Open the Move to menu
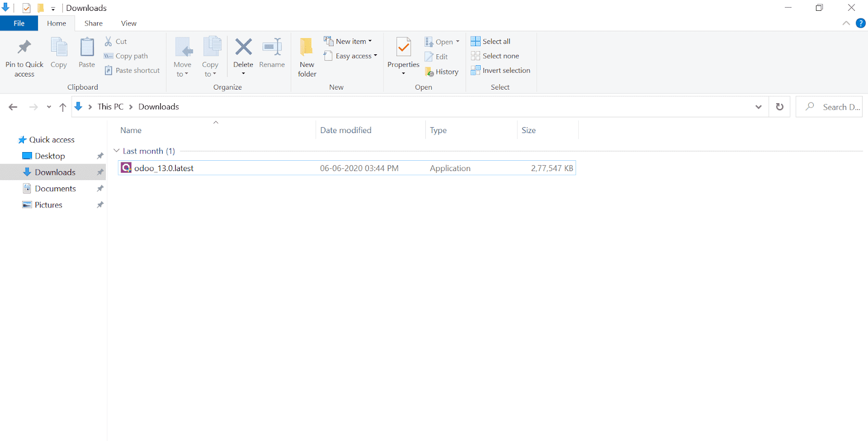Image resolution: width=868 pixels, height=441 pixels. (x=183, y=58)
